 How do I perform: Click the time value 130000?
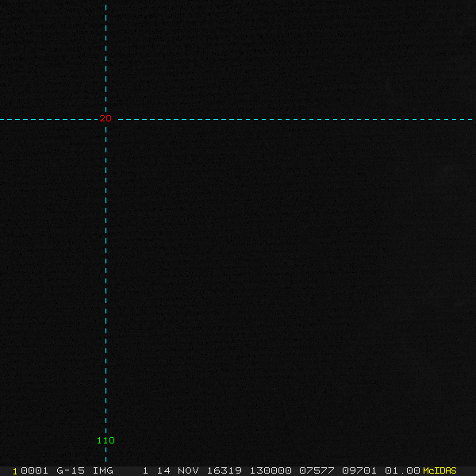[x=271, y=470]
